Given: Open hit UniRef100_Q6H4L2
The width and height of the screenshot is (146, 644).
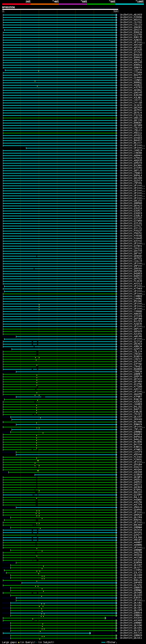Looking at the screenshot, I should [131, 60].
